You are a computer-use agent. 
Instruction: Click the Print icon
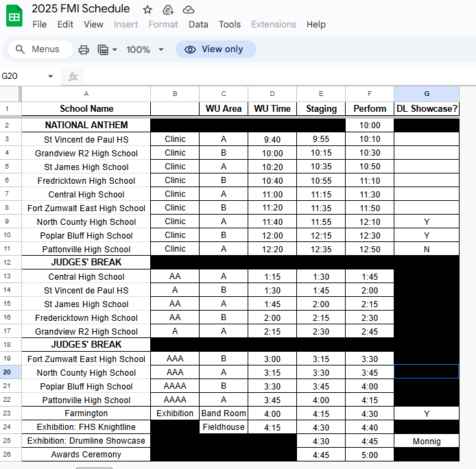[84, 49]
